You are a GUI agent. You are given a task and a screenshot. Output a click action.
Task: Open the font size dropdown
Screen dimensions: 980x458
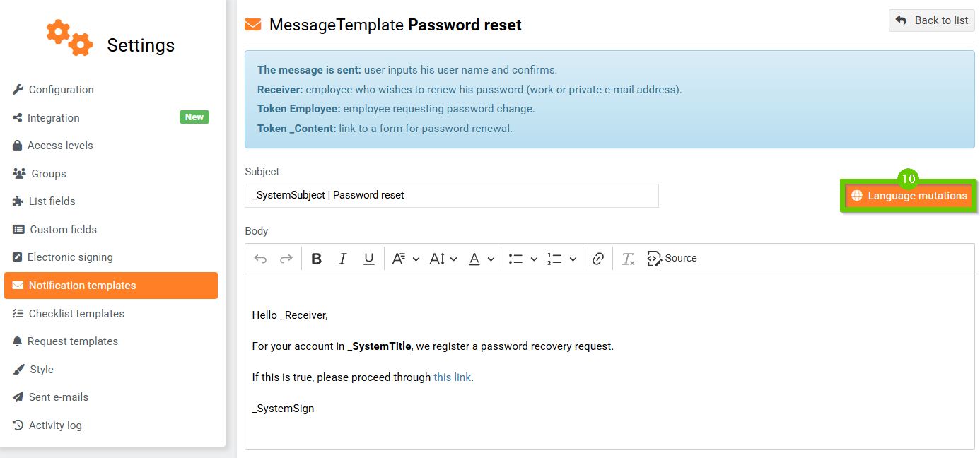pos(443,259)
